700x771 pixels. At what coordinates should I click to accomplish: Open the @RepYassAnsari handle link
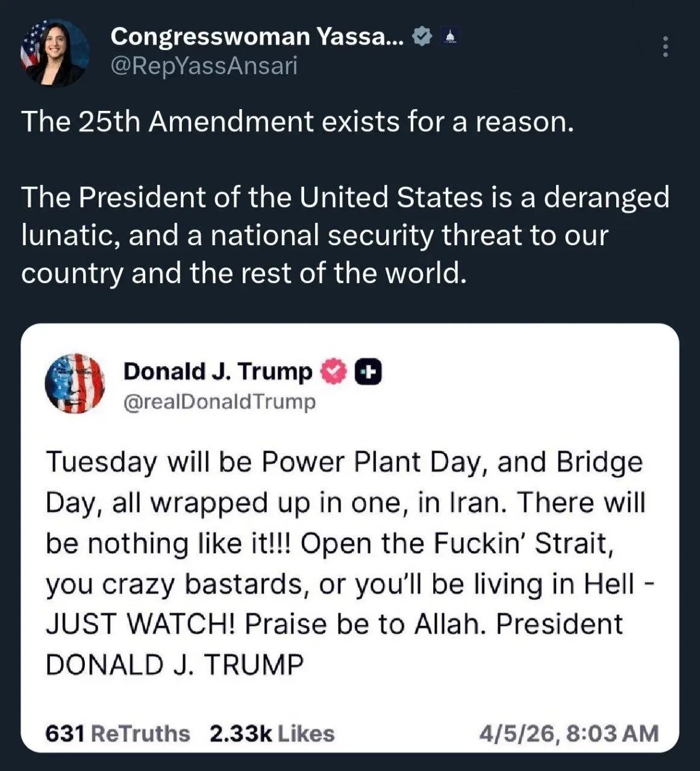coord(204,66)
